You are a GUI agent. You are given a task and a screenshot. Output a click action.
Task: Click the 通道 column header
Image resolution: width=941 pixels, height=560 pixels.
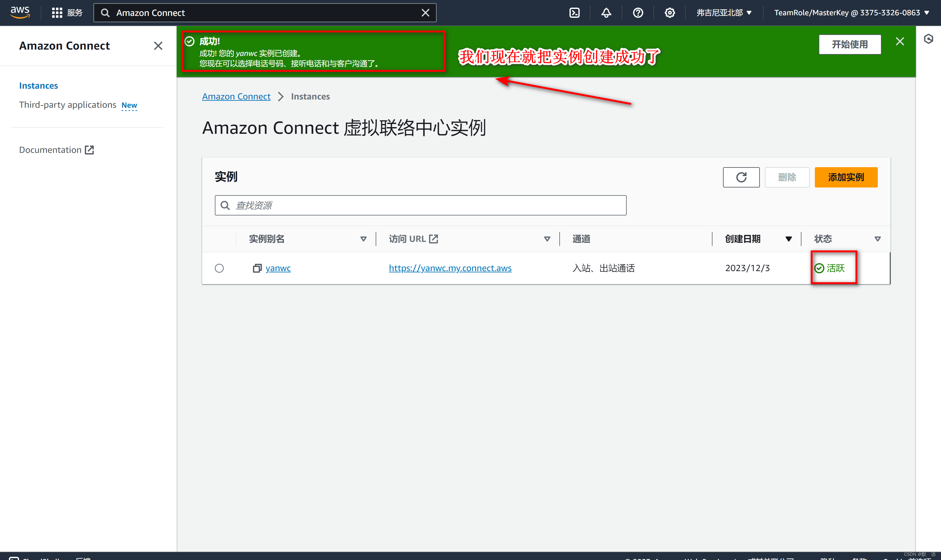click(581, 239)
